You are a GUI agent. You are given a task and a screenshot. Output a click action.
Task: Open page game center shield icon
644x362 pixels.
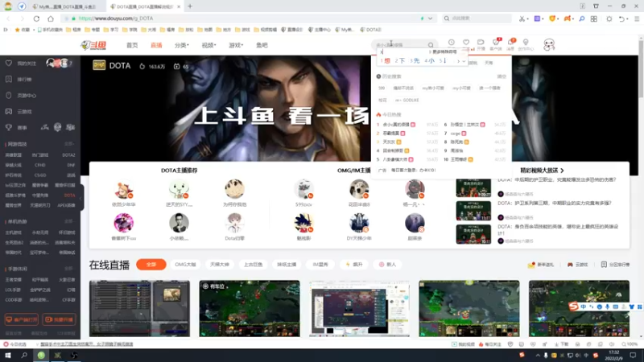(9, 95)
